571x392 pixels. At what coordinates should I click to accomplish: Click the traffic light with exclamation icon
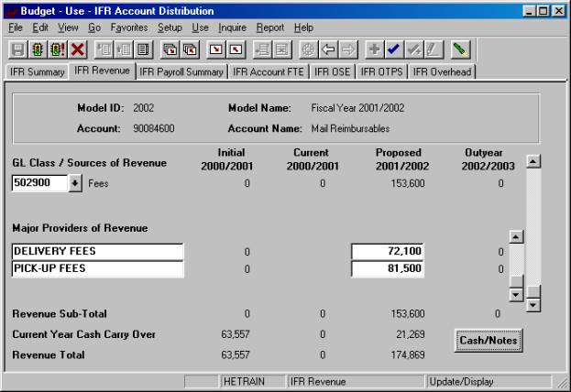point(56,49)
